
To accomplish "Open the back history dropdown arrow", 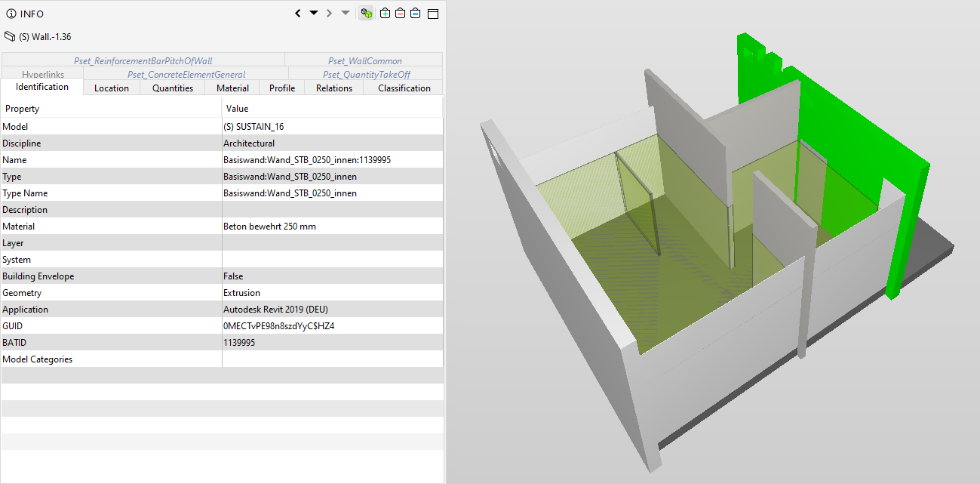I will (x=314, y=14).
